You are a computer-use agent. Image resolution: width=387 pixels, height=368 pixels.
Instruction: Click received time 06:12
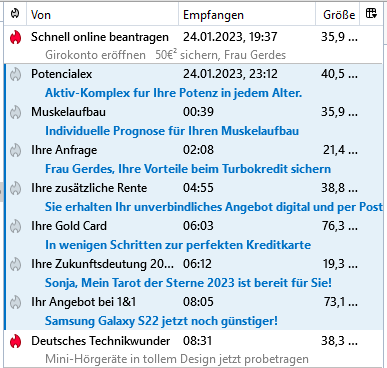[x=197, y=264]
